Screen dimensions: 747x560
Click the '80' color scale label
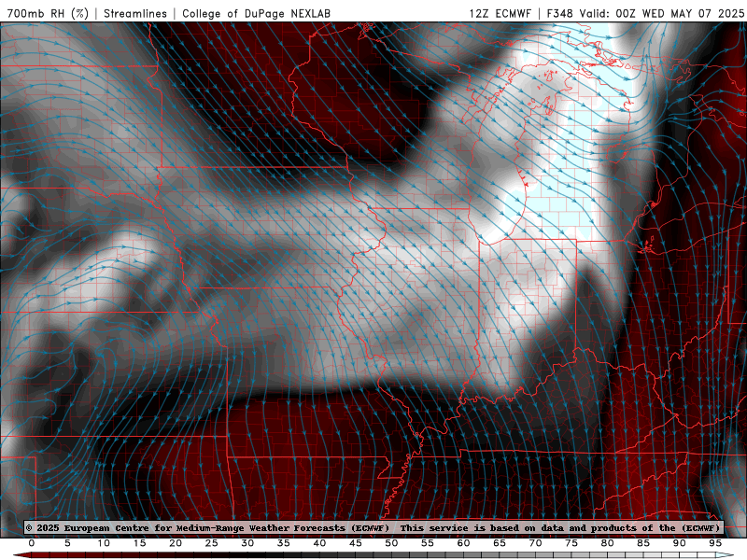coord(608,543)
